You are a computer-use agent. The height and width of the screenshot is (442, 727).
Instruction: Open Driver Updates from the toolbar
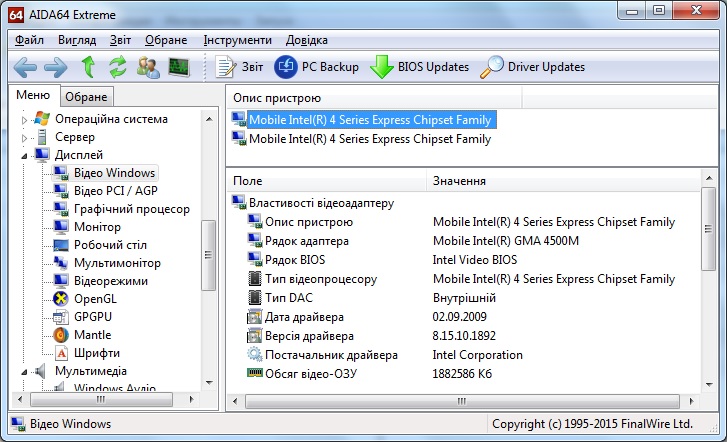532,67
